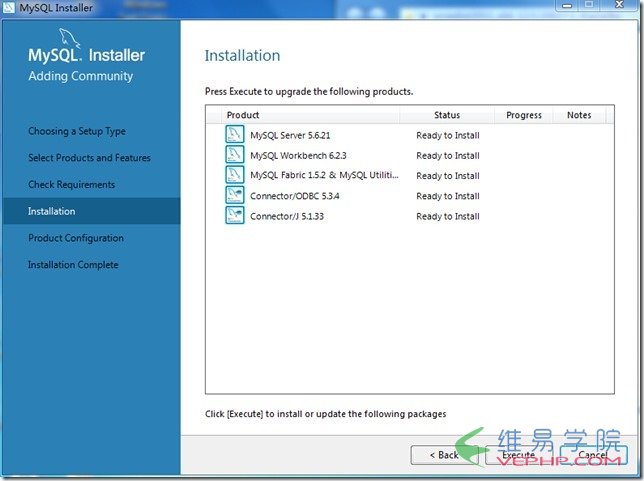Click the MySQL dolphin logo in sidebar
Image resolution: width=644 pixels, height=481 pixels.
(69, 38)
